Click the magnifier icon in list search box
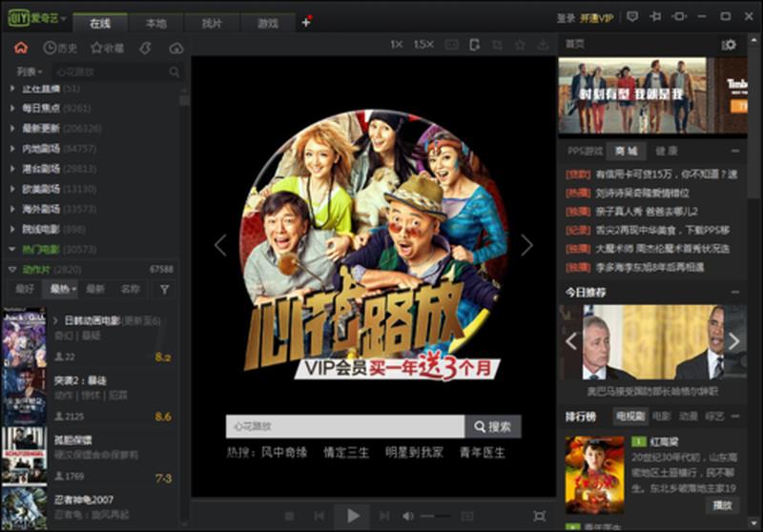Viewport: 763px width, 532px height. 175,72
